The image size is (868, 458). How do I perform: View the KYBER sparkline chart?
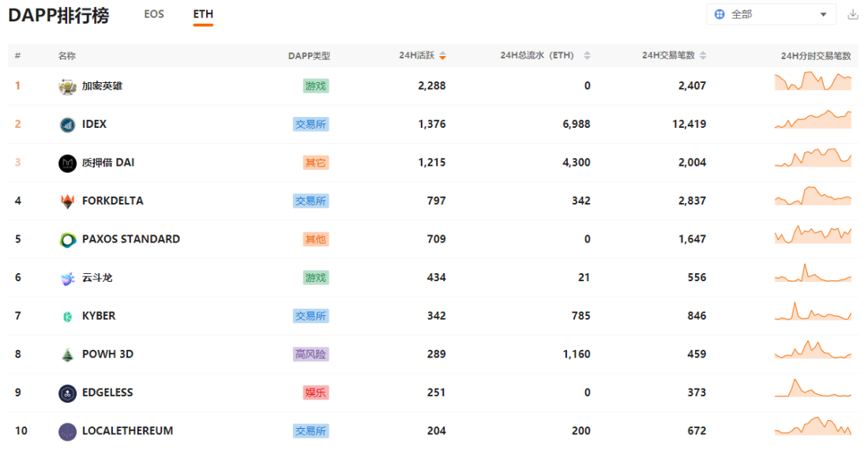tap(813, 311)
